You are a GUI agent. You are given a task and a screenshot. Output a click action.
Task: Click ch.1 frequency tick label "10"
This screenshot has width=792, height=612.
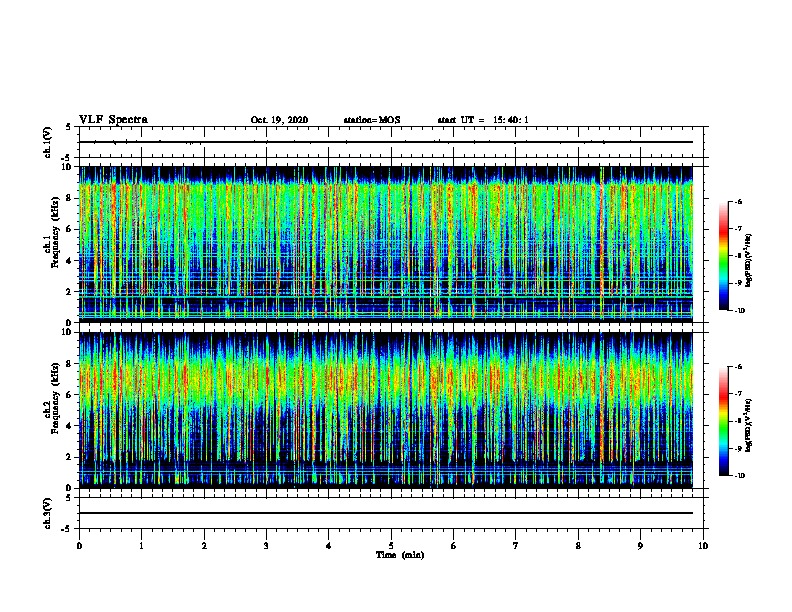pos(67,167)
